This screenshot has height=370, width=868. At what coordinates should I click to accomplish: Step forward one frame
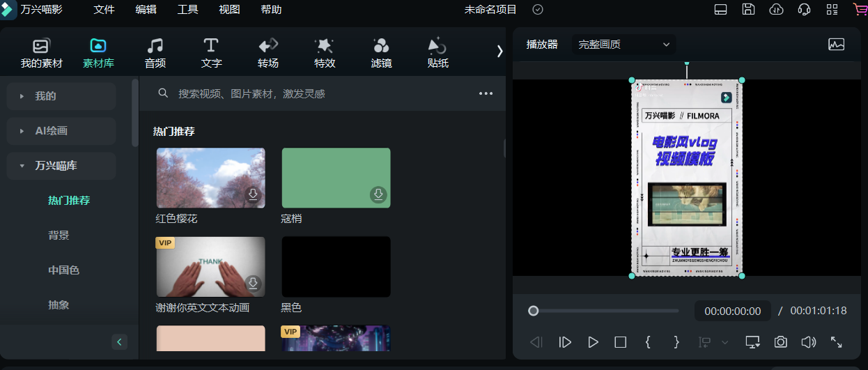click(x=565, y=342)
